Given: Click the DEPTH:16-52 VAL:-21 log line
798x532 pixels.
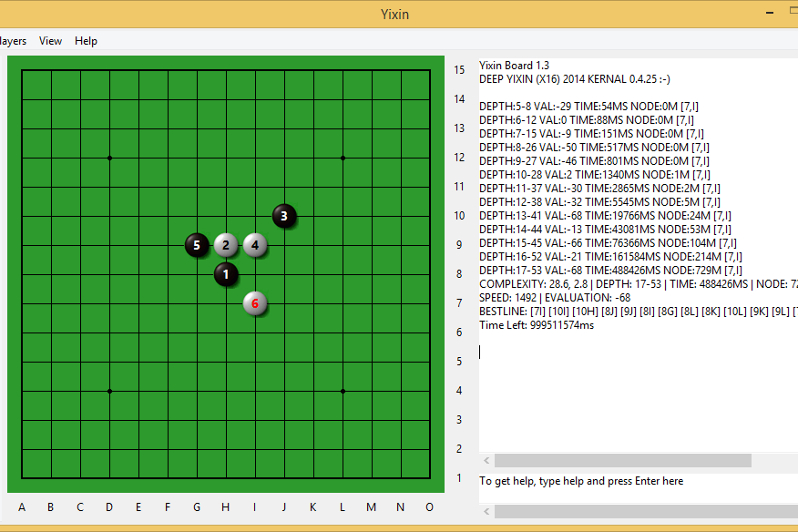Looking at the screenshot, I should 610,256.
